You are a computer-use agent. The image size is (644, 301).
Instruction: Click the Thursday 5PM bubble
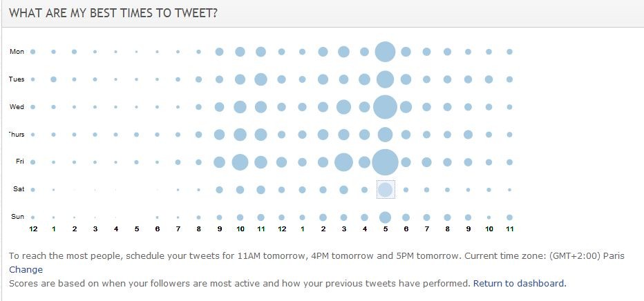[386, 135]
